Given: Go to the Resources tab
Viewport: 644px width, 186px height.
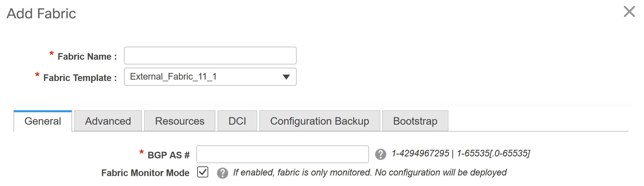Looking at the screenshot, I should (180, 121).
